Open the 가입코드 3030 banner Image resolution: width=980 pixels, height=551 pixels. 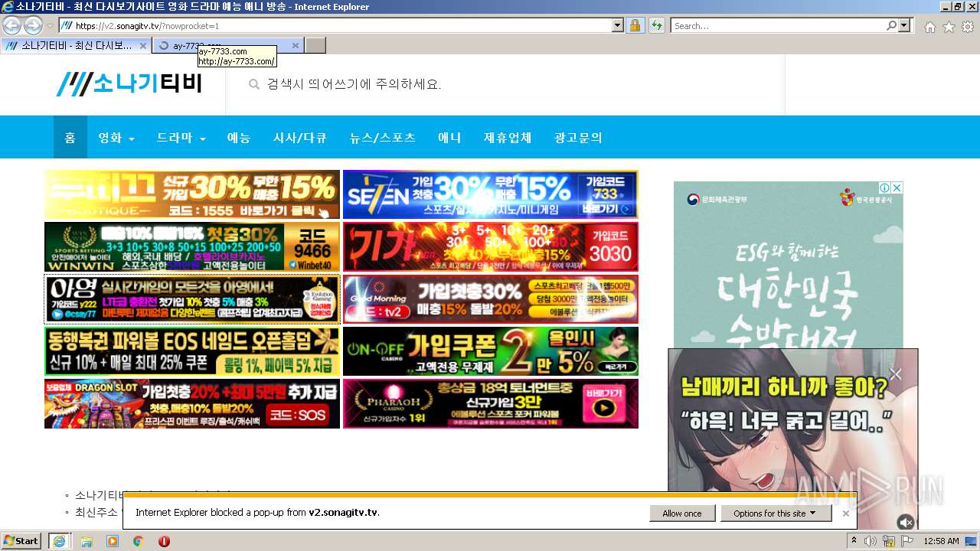[x=491, y=246]
